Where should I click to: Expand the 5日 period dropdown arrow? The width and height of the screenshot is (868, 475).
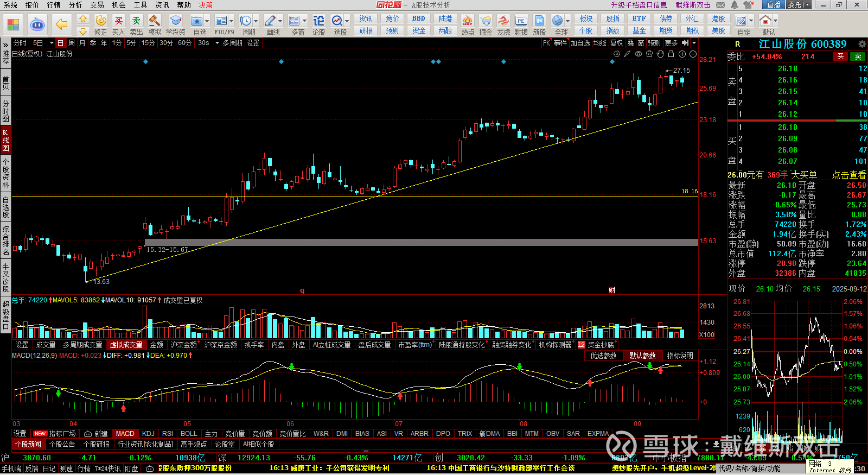point(52,43)
